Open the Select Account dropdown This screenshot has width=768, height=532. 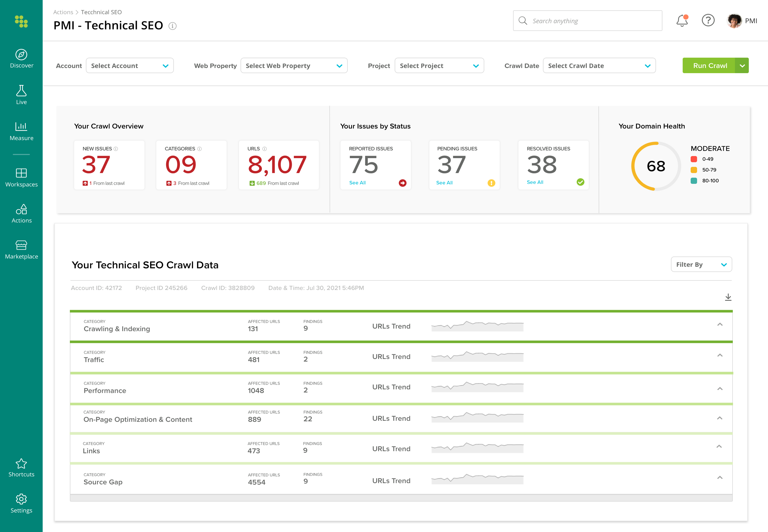[x=130, y=66]
